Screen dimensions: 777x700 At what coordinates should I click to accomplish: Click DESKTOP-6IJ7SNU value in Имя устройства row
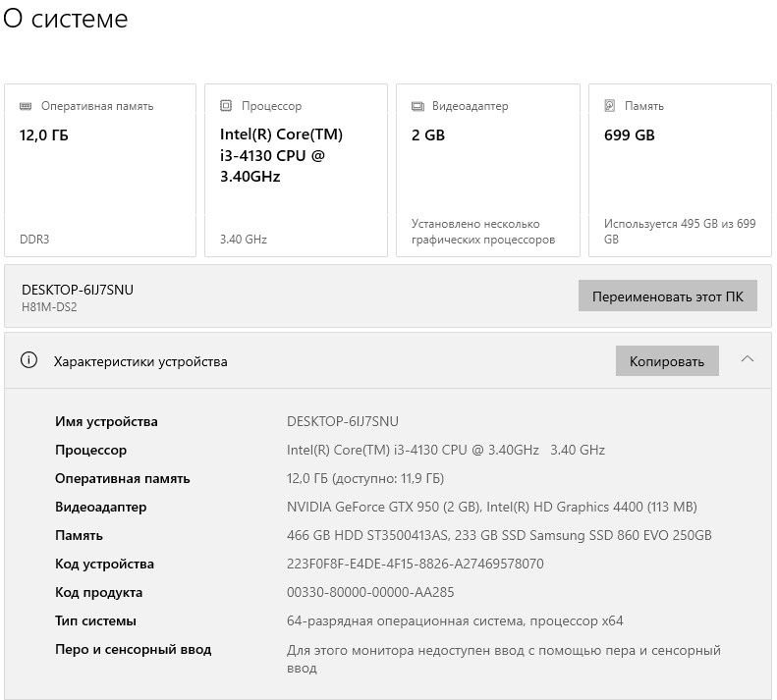tap(343, 421)
